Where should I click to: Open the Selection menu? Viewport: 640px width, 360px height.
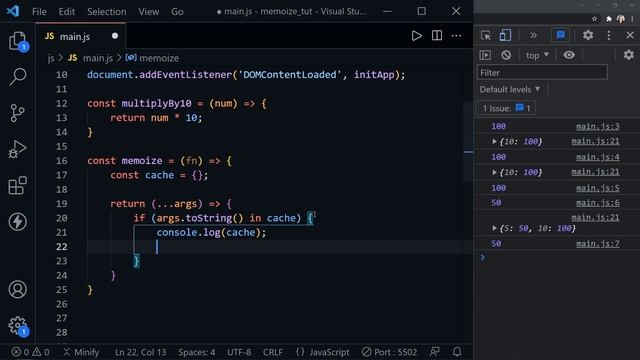click(107, 11)
